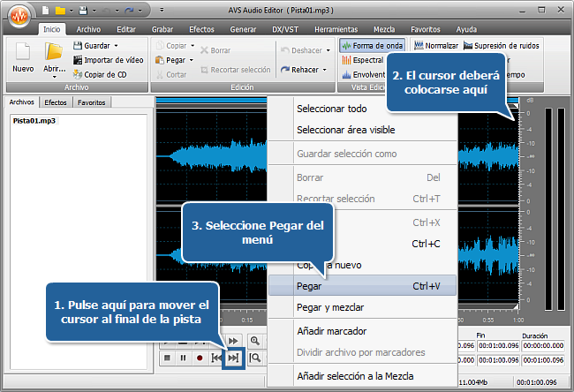Choose Seleccionar todo in context menu
The image size is (574, 392).
click(x=332, y=109)
